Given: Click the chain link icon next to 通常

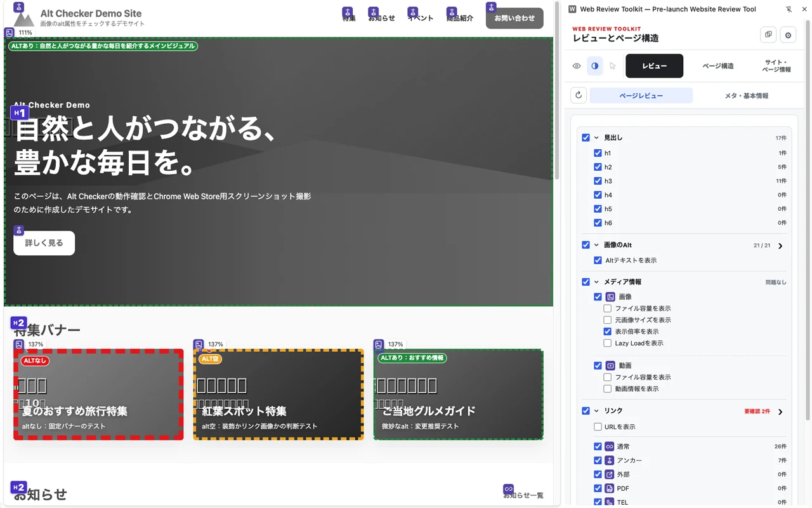Looking at the screenshot, I should (x=610, y=446).
